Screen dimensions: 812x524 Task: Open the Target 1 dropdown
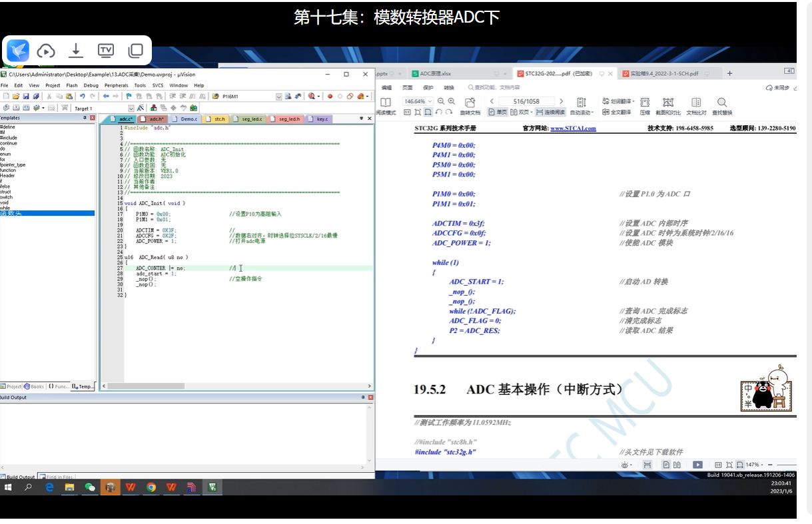click(x=131, y=108)
